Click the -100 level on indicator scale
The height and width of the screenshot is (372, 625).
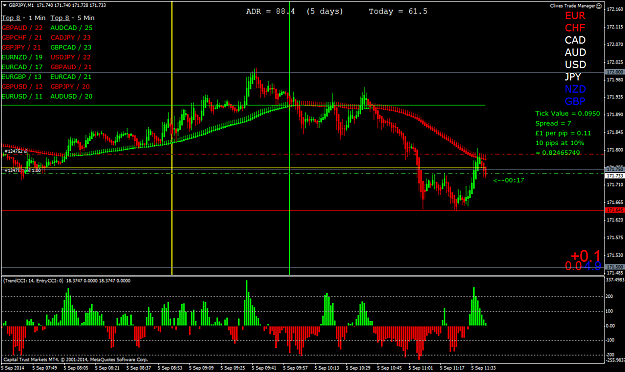[610, 341]
